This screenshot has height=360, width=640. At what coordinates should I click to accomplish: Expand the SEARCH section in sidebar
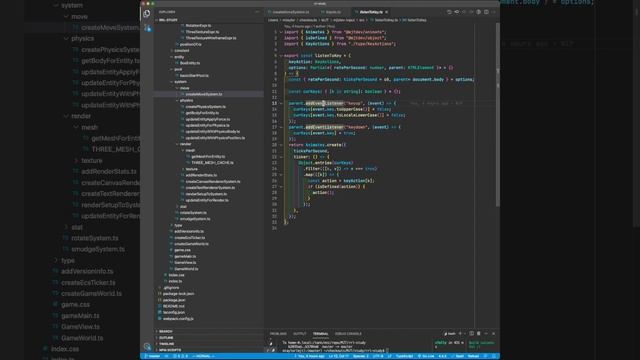(x=209, y=331)
